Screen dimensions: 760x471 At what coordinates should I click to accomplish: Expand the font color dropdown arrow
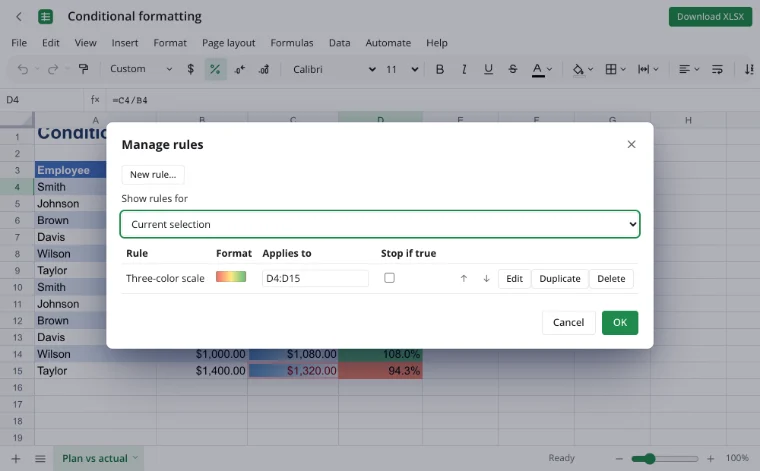click(550, 69)
